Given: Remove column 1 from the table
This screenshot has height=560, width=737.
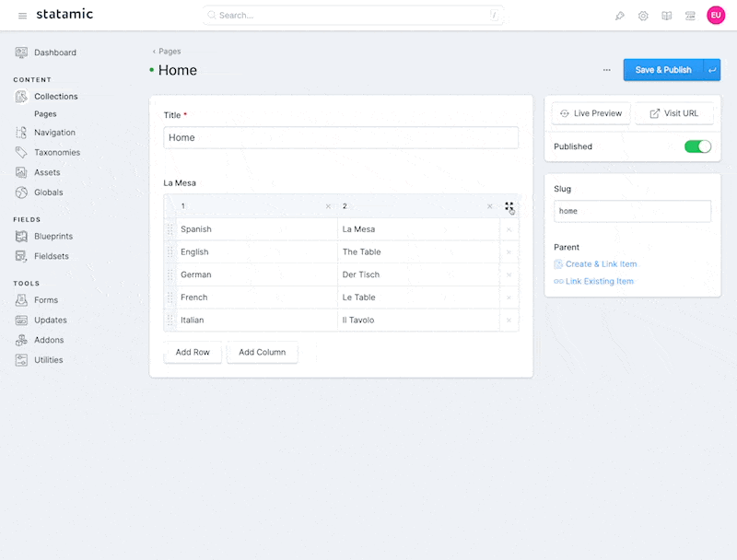Looking at the screenshot, I should tap(328, 206).
